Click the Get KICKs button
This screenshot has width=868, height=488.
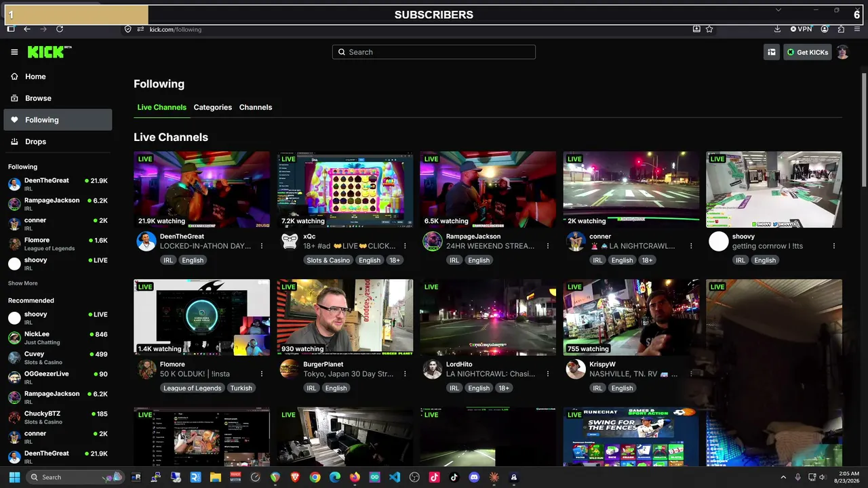(808, 52)
